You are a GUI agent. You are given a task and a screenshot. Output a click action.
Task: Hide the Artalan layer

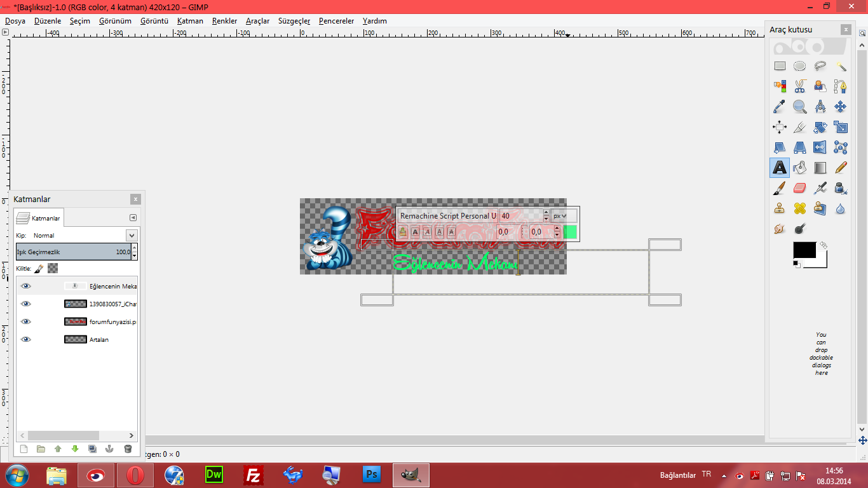pyautogui.click(x=26, y=339)
